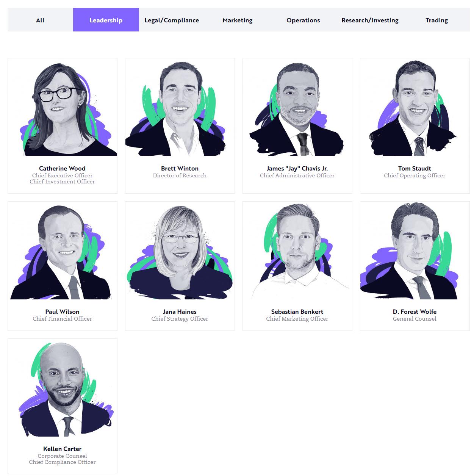Click James "Jay" Chavis Jr. portrait

pos(297,108)
